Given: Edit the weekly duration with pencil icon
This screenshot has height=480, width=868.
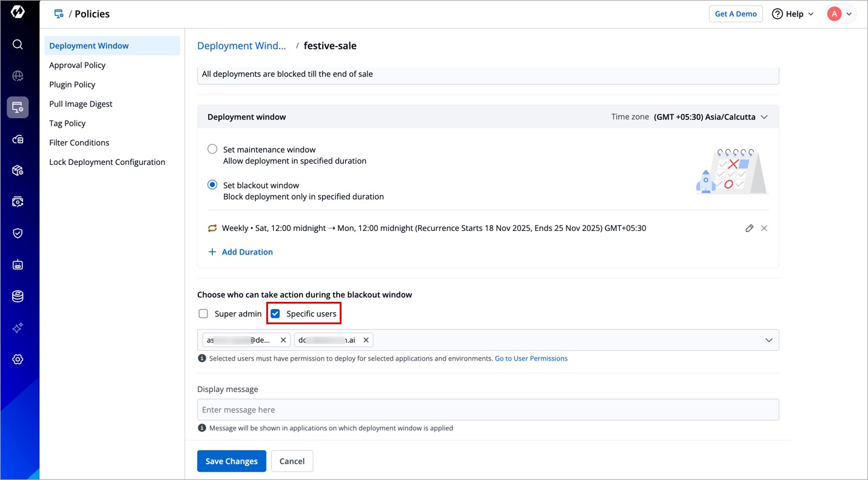Looking at the screenshot, I should (x=749, y=228).
